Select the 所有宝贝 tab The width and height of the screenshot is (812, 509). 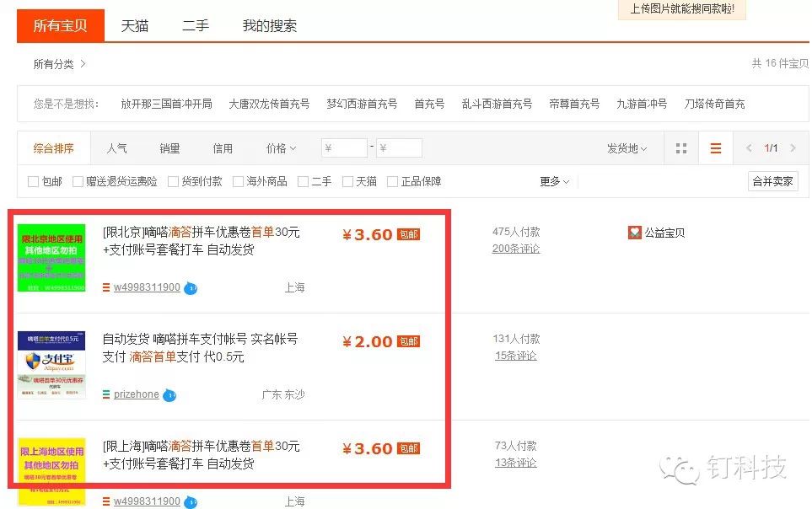tap(61, 25)
